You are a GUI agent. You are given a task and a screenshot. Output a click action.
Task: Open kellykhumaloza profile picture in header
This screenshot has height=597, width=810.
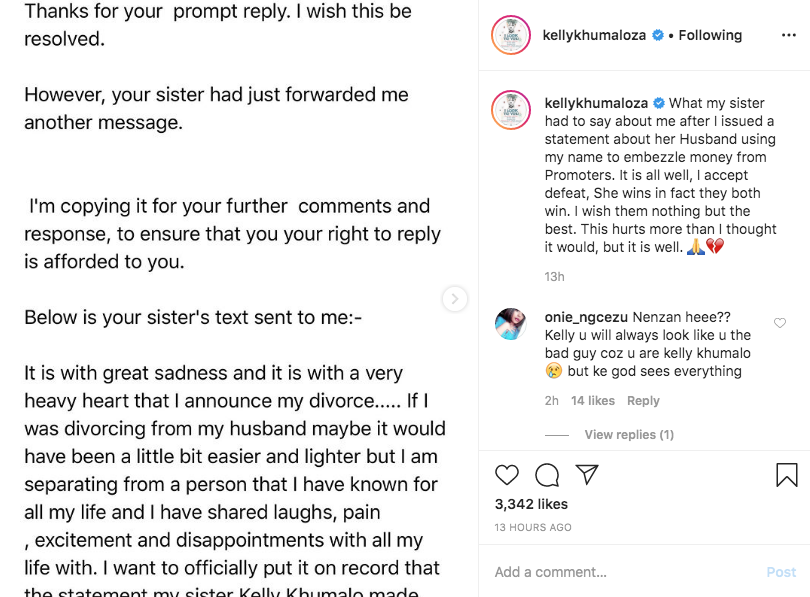click(511, 36)
